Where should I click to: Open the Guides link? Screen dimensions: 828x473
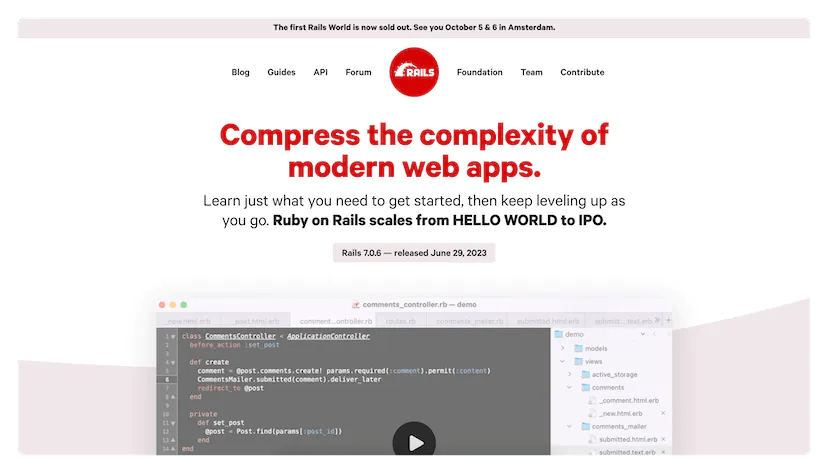281,72
